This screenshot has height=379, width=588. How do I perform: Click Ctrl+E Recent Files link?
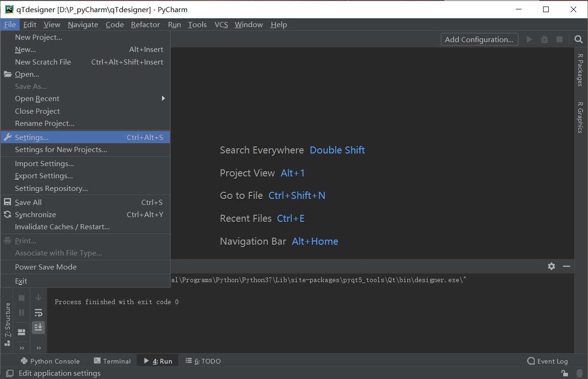tap(291, 219)
